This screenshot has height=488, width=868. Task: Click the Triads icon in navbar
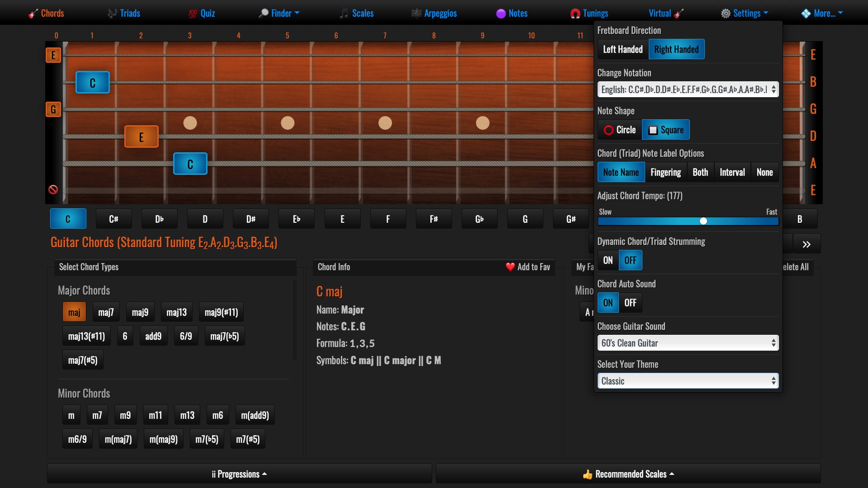click(x=112, y=14)
